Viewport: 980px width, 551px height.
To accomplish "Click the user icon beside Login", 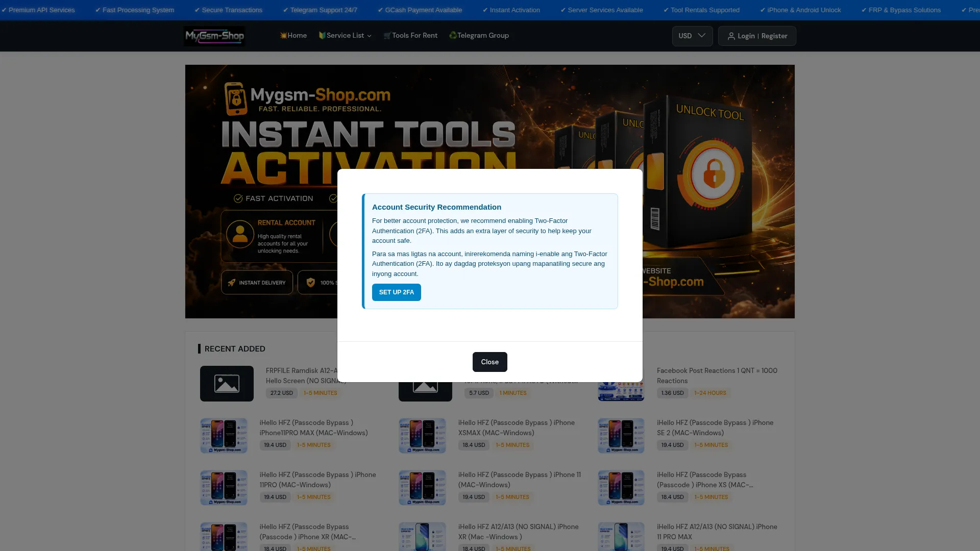I will pos(731,36).
